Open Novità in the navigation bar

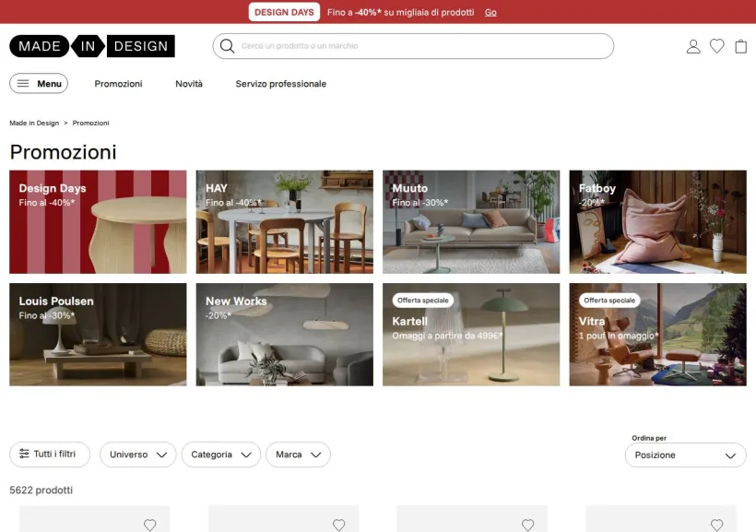point(189,84)
